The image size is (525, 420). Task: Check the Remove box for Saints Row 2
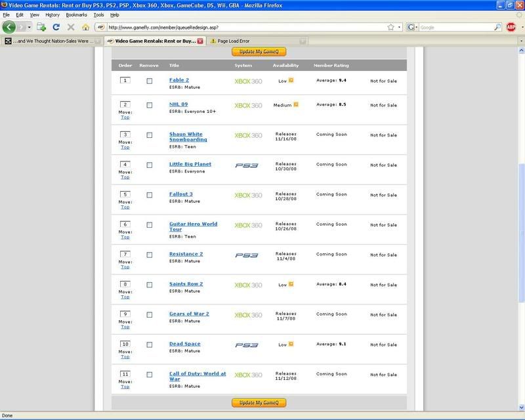point(150,285)
